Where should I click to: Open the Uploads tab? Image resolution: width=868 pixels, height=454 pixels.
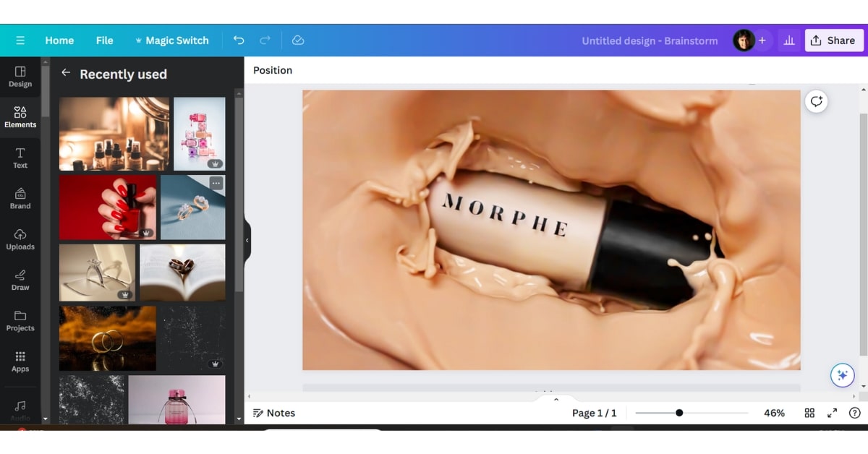[x=20, y=239]
